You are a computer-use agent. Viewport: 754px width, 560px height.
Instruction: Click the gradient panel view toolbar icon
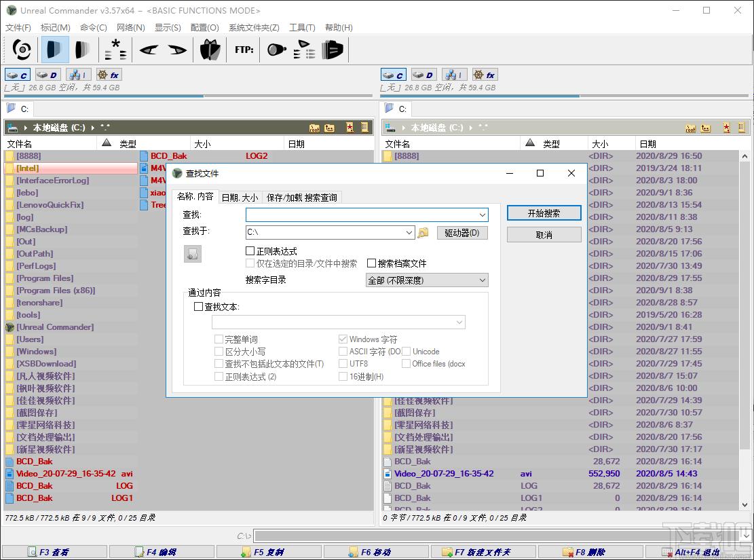[x=82, y=50]
